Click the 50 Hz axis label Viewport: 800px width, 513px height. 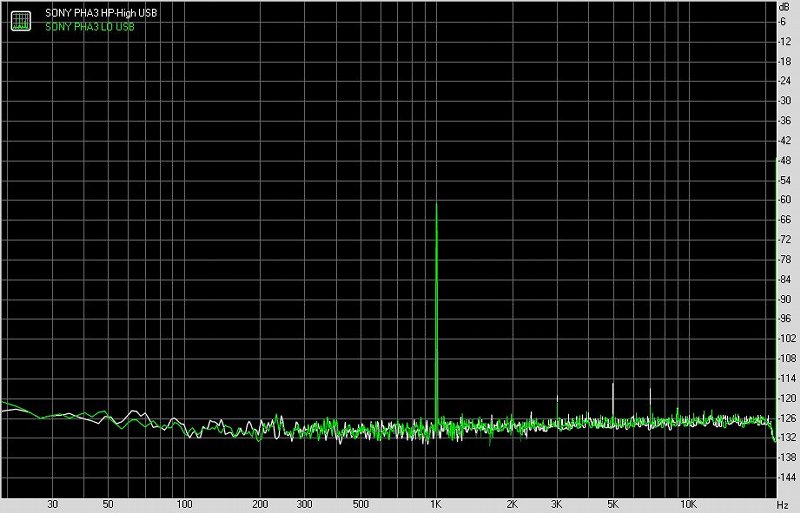pyautogui.click(x=108, y=504)
